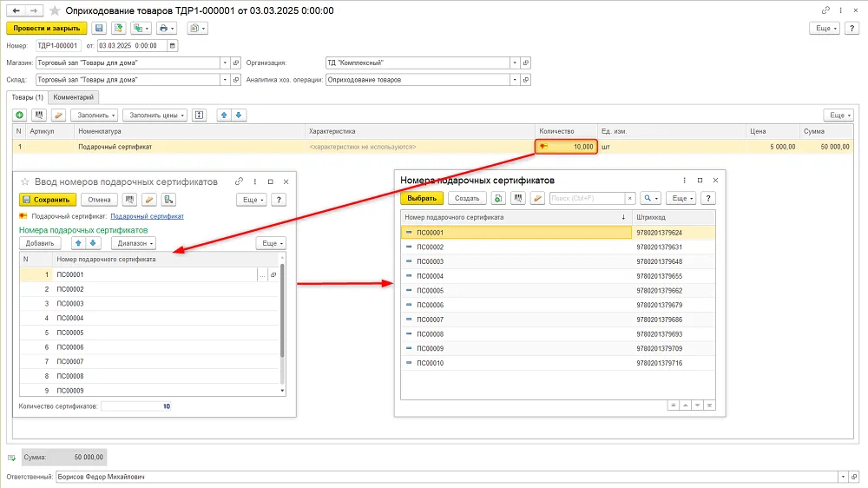
Task: Go back with the left arrow button
Action: click(16, 10)
